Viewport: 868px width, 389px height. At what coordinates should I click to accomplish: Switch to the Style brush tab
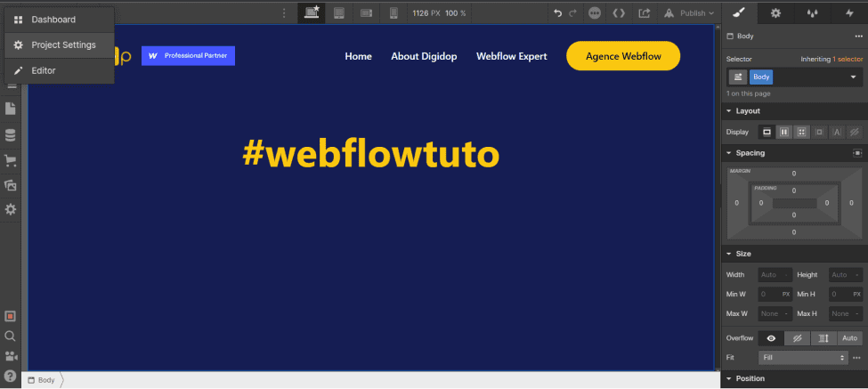740,12
